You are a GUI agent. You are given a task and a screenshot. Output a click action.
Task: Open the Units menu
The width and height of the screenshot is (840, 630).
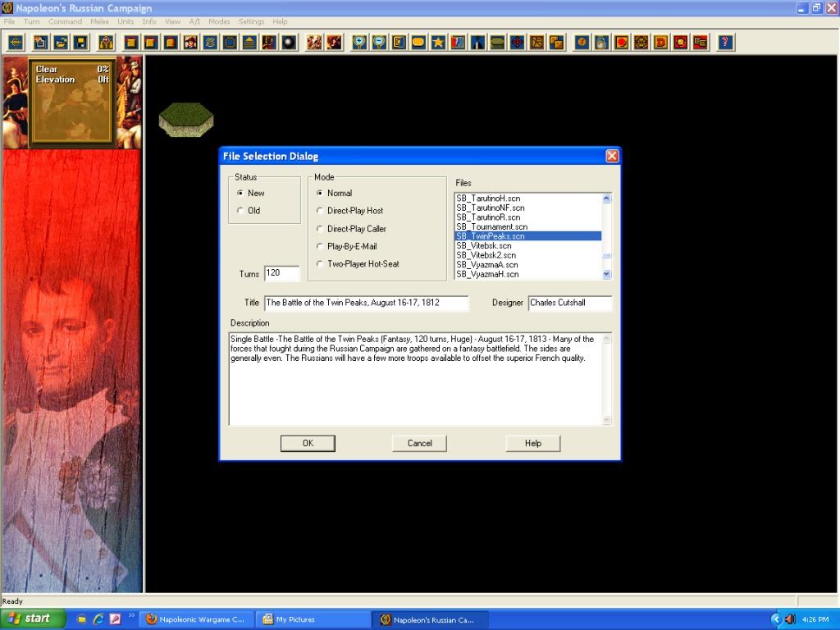pos(126,21)
